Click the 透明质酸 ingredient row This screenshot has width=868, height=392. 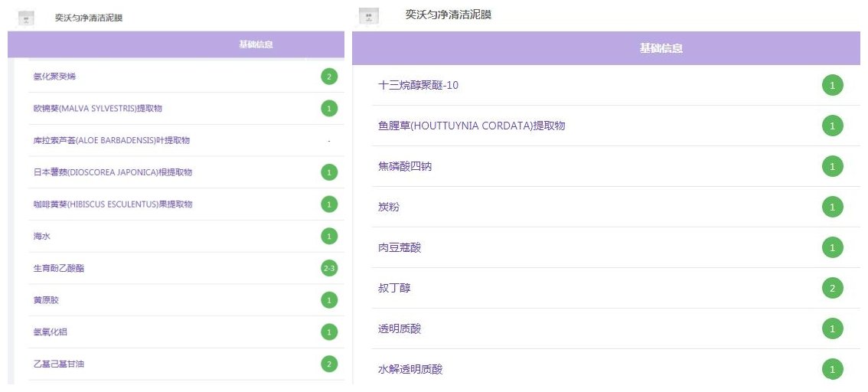point(400,329)
